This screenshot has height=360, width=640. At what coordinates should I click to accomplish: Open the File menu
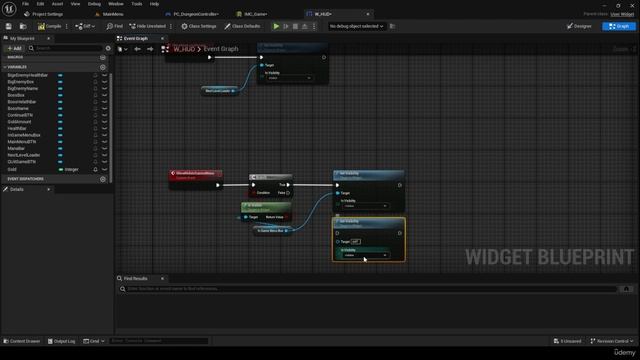[25, 4]
